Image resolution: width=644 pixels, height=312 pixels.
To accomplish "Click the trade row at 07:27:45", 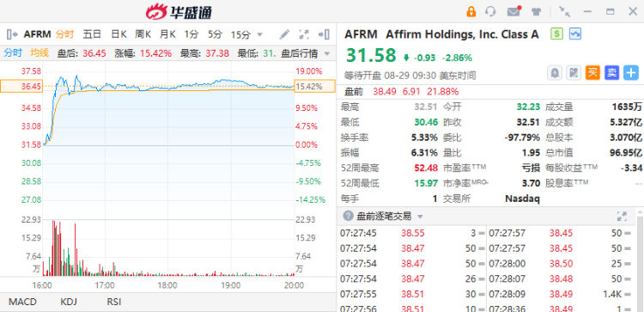I will click(x=410, y=233).
